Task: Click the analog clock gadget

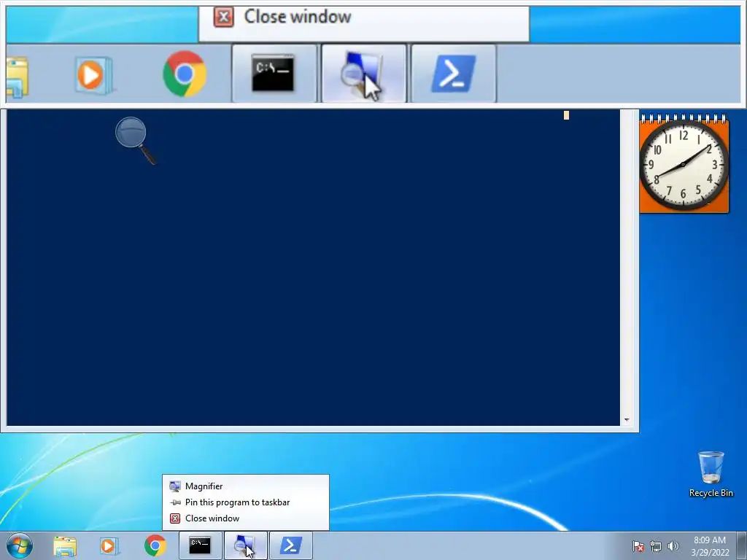Action: 684,164
